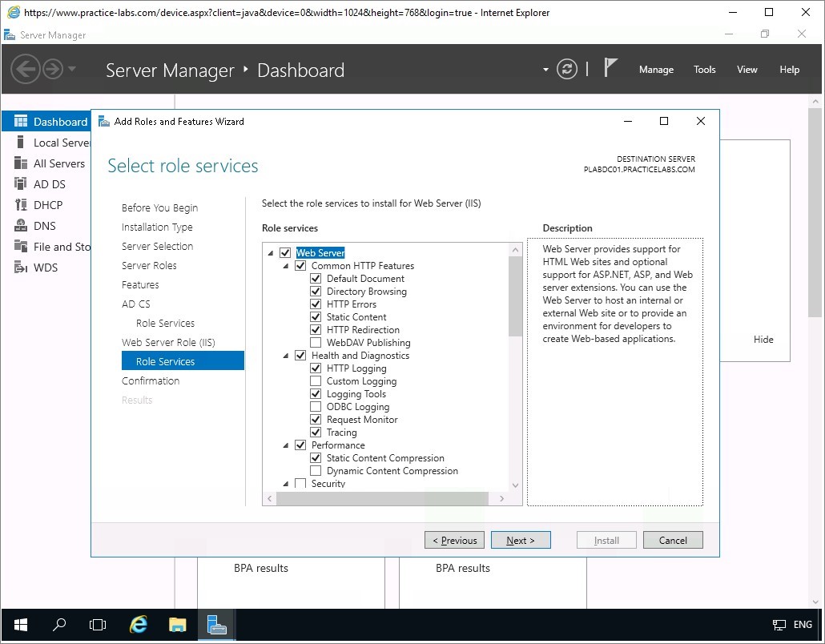Toggle the Default Document checkbox
Screen dimensions: 825x644
click(316, 278)
